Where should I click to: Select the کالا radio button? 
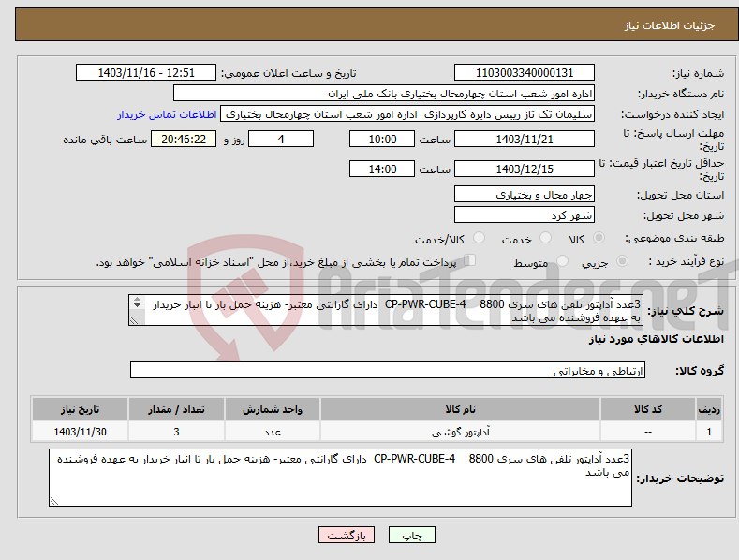599,238
